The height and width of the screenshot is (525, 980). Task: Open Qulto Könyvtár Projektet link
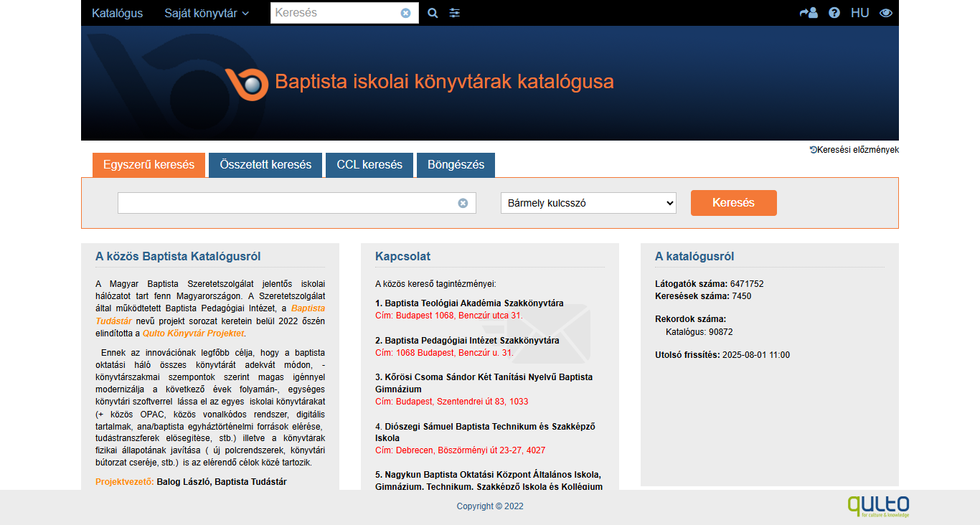(193, 333)
